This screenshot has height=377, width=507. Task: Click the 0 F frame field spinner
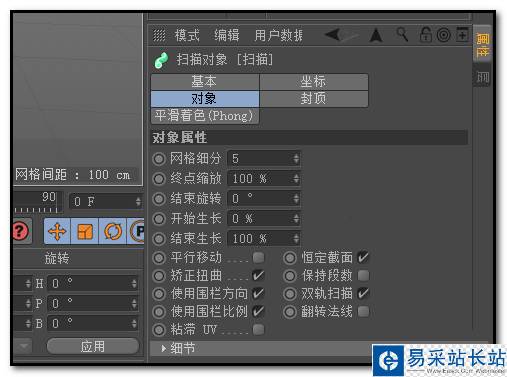coord(138,201)
